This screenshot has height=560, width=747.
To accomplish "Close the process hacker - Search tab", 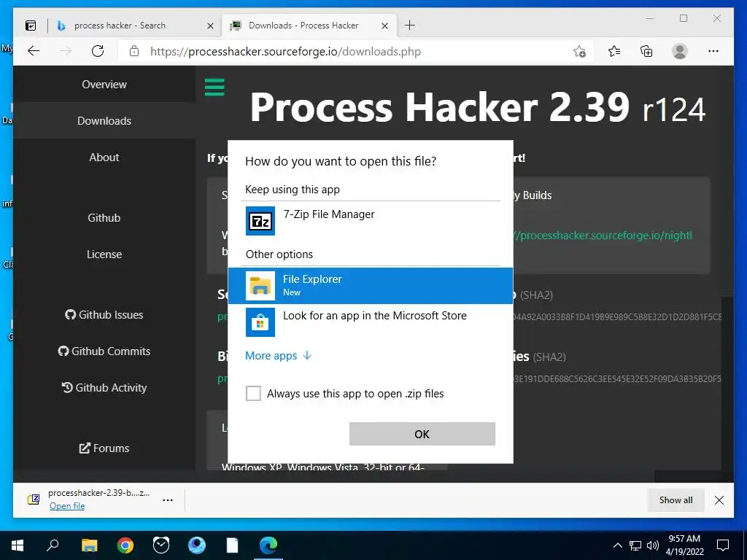I will pos(210,26).
